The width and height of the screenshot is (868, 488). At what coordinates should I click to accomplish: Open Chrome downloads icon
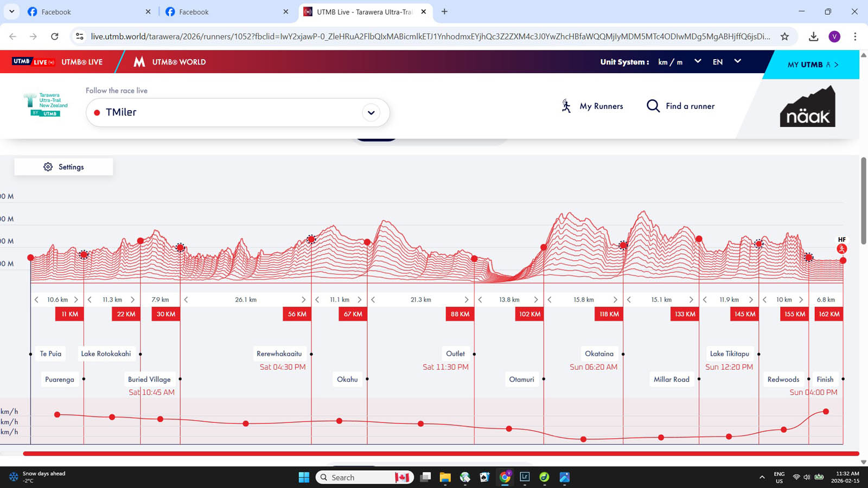pyautogui.click(x=813, y=36)
